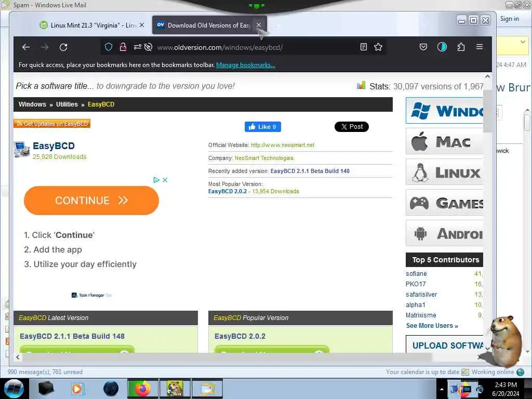Click the page vertical scrollbar up arrow
Screen dimensions: 532x399
(x=487, y=77)
